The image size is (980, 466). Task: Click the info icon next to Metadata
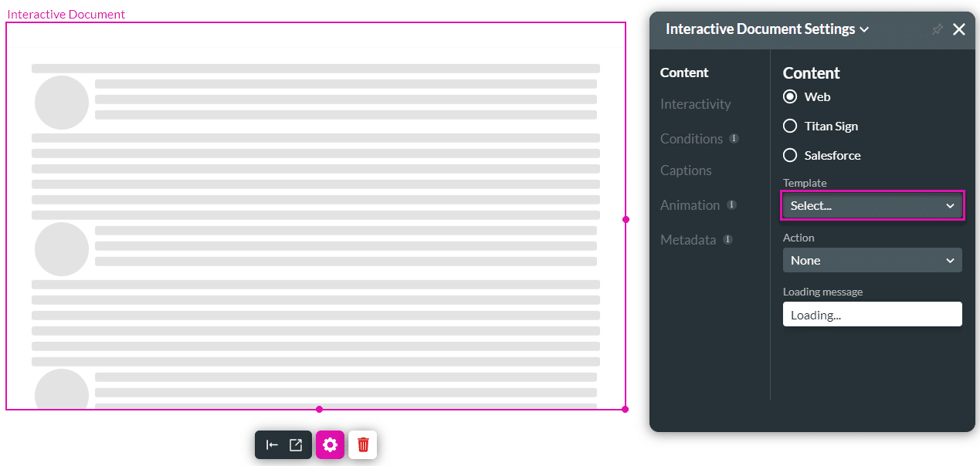727,239
